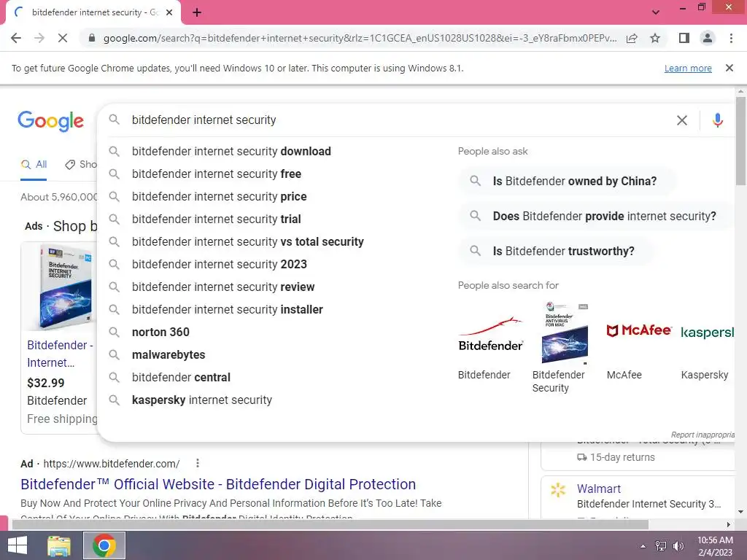Choose suggestion bitdefender internet security review

click(x=223, y=287)
